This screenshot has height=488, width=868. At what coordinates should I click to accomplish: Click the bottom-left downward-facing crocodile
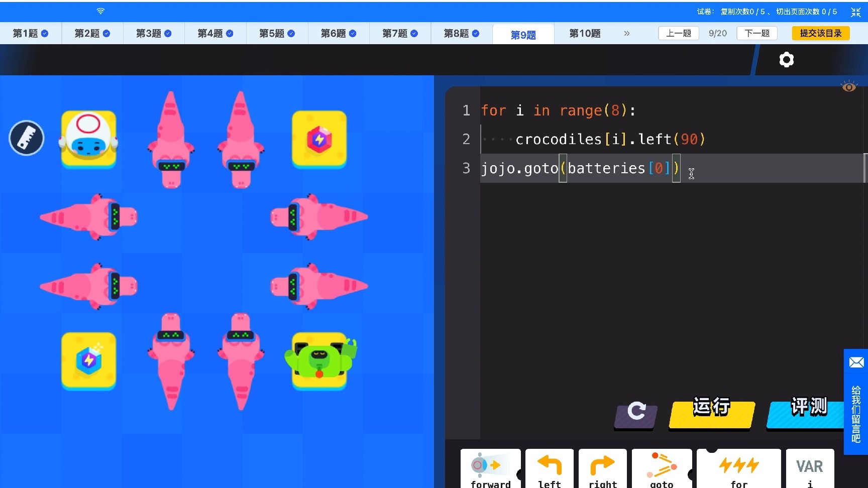pyautogui.click(x=171, y=361)
